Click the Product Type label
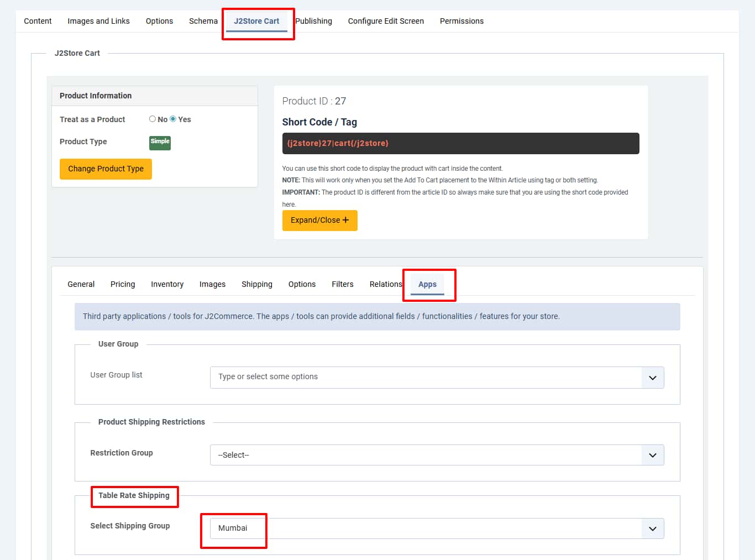The width and height of the screenshot is (755, 560). (x=83, y=142)
